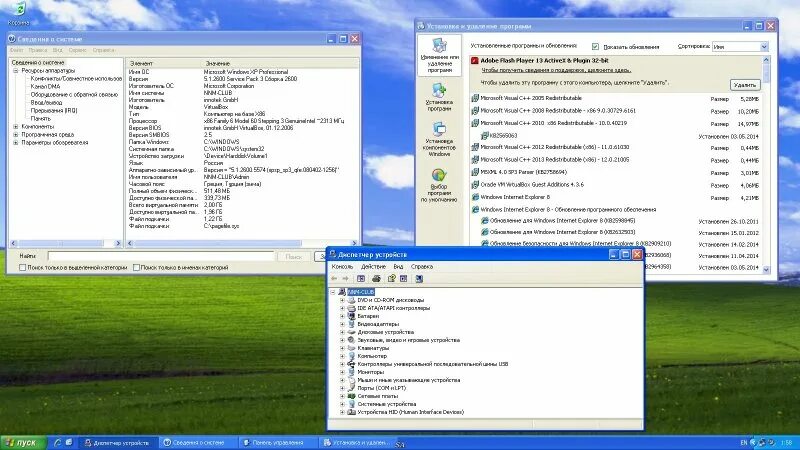Click the Клавиатуры device icon
800x450 pixels.
[x=352, y=348]
